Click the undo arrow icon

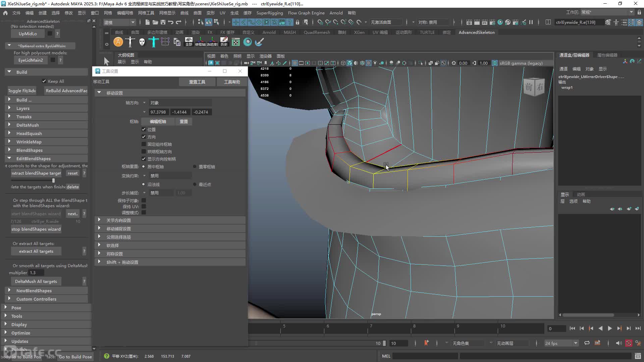pyautogui.click(x=171, y=22)
